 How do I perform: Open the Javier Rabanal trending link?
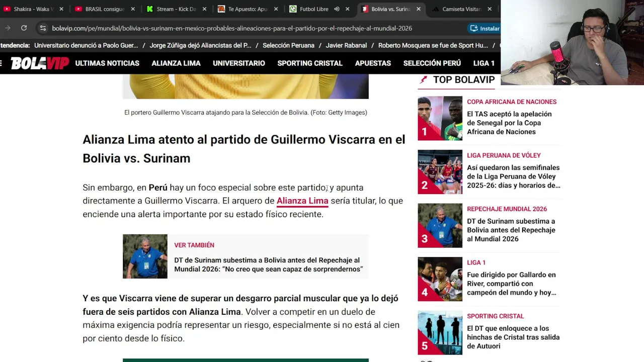point(346,45)
